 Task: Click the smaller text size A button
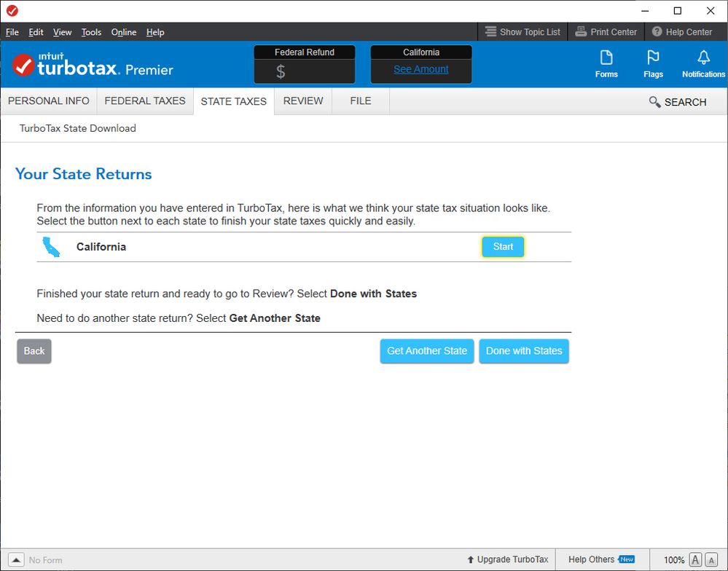pos(711,560)
